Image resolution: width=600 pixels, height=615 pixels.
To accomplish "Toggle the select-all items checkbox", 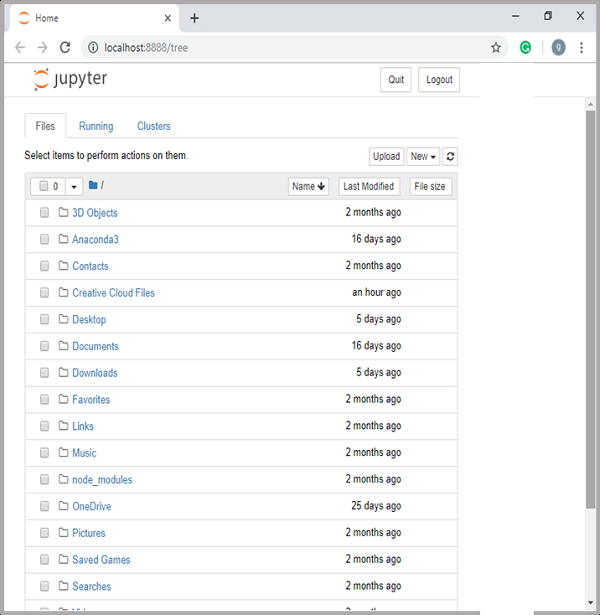I will (x=44, y=186).
